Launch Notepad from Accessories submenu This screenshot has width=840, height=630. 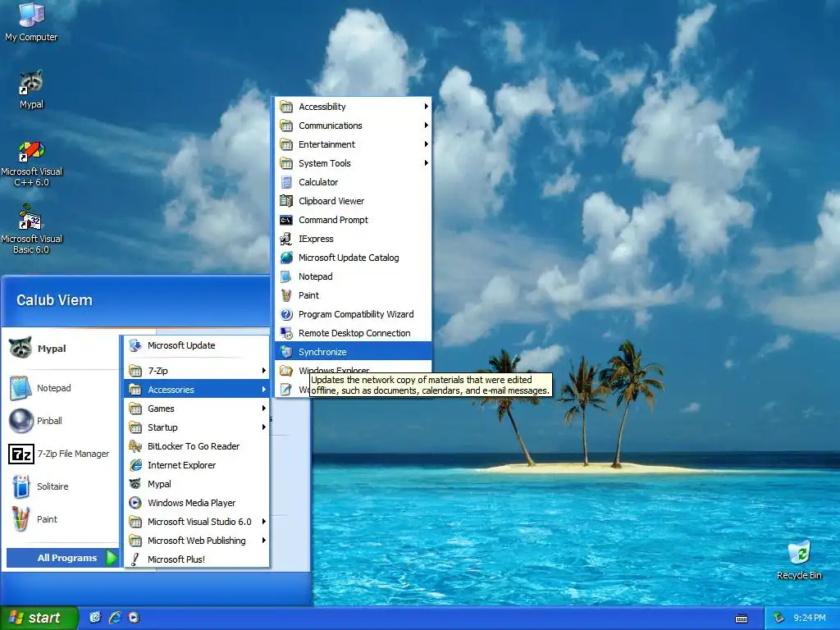(x=354, y=276)
